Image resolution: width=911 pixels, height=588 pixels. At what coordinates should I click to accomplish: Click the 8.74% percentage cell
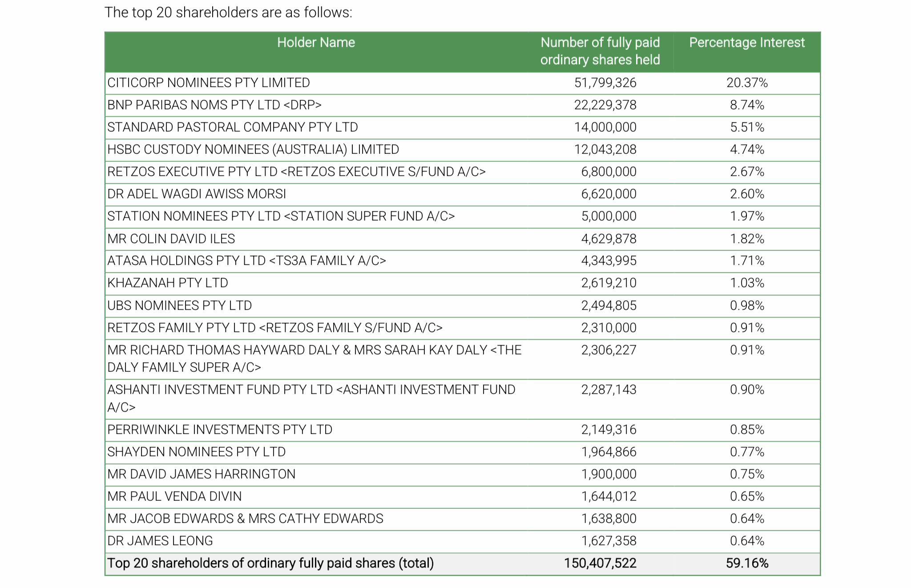point(747,105)
